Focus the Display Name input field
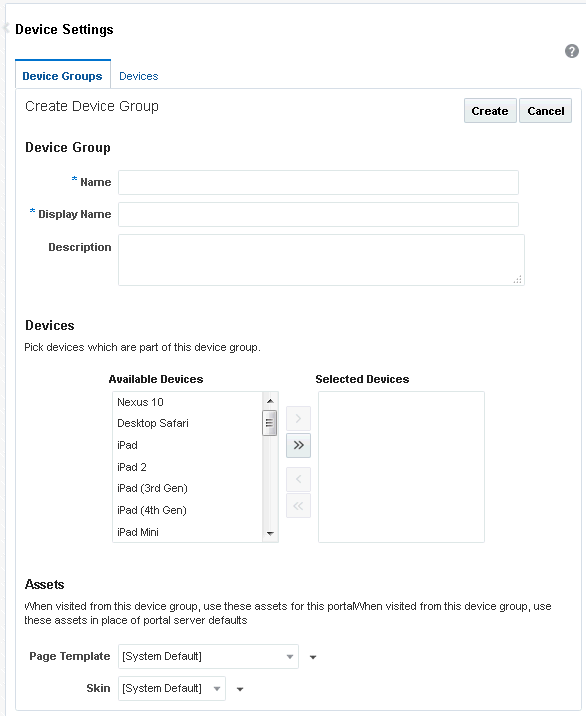 pos(318,214)
